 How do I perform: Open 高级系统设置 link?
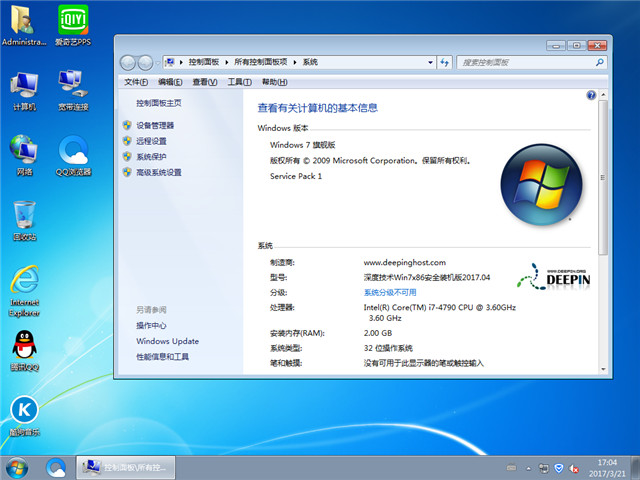click(x=159, y=172)
